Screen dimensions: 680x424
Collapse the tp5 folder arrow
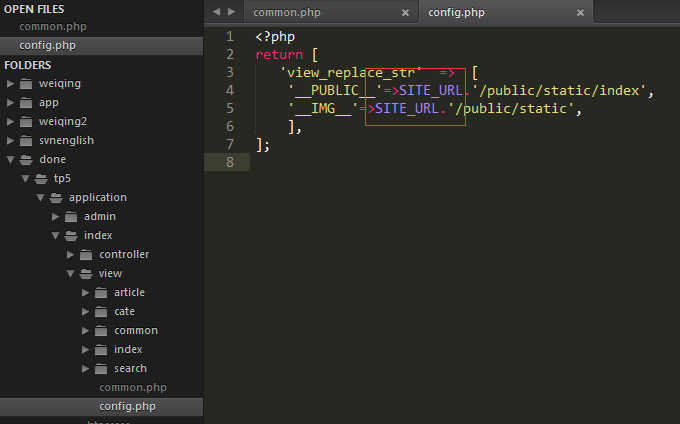tap(25, 179)
